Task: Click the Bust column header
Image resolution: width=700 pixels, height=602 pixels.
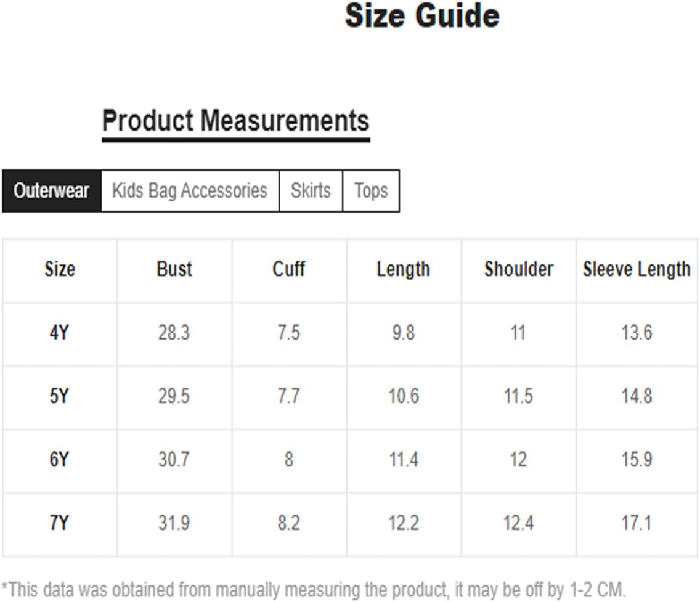Action: tap(174, 269)
